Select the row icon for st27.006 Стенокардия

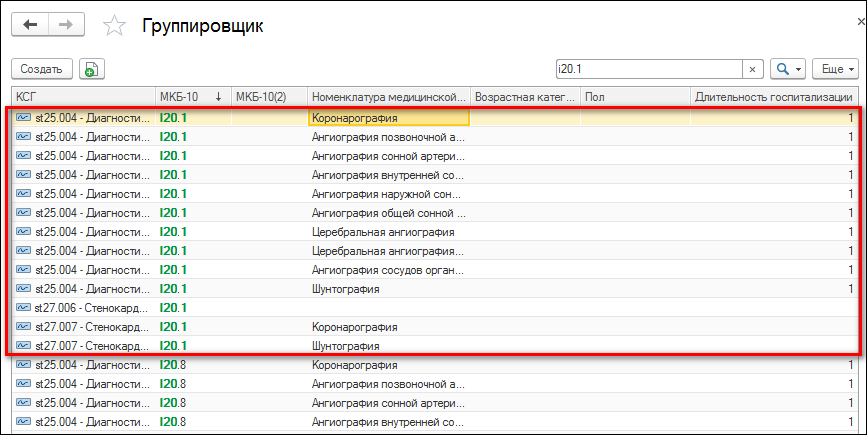(23, 308)
